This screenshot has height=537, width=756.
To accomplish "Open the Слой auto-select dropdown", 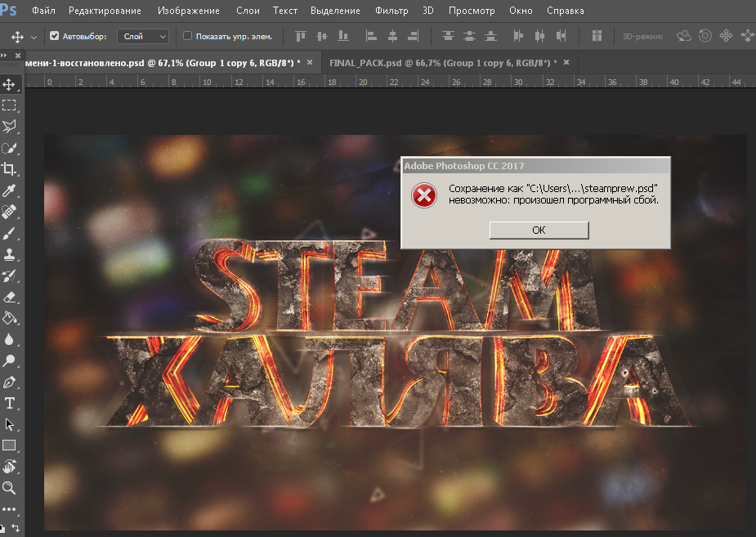I will click(x=143, y=36).
